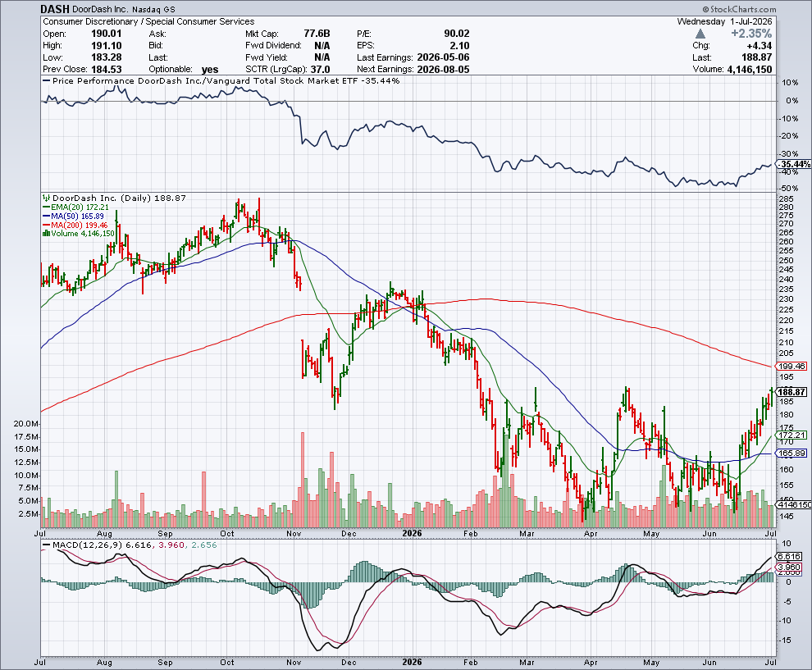Click the Nov label on the MACD panel axis
The image size is (812, 670).
click(294, 663)
